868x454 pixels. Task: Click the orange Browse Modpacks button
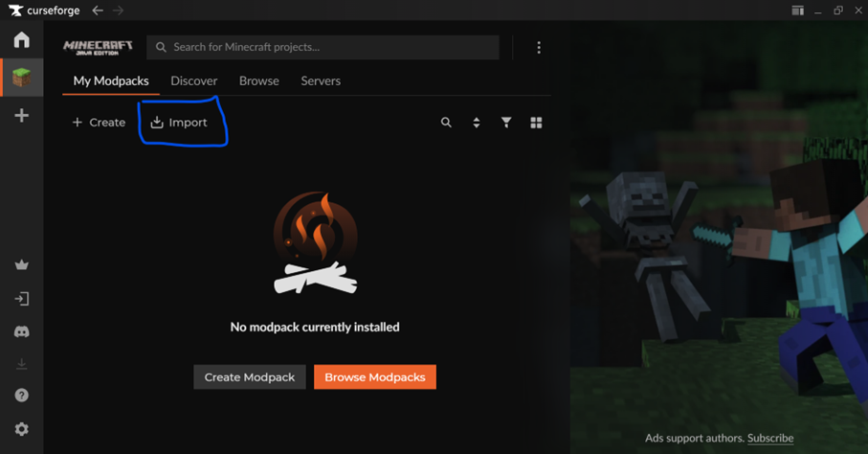(375, 377)
